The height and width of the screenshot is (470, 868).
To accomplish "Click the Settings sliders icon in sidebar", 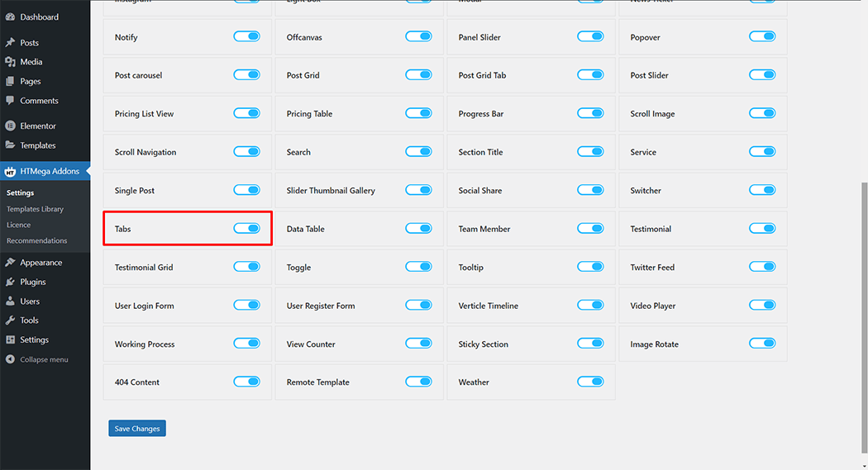I will [x=10, y=339].
